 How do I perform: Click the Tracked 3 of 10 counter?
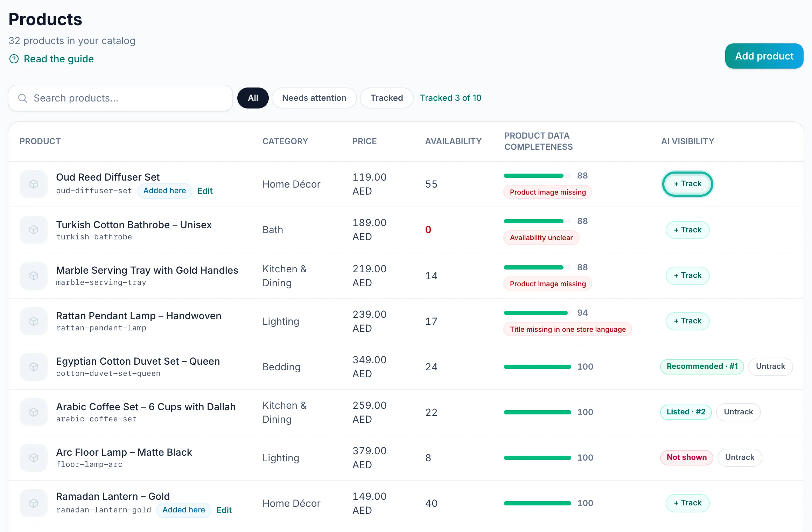coord(451,98)
